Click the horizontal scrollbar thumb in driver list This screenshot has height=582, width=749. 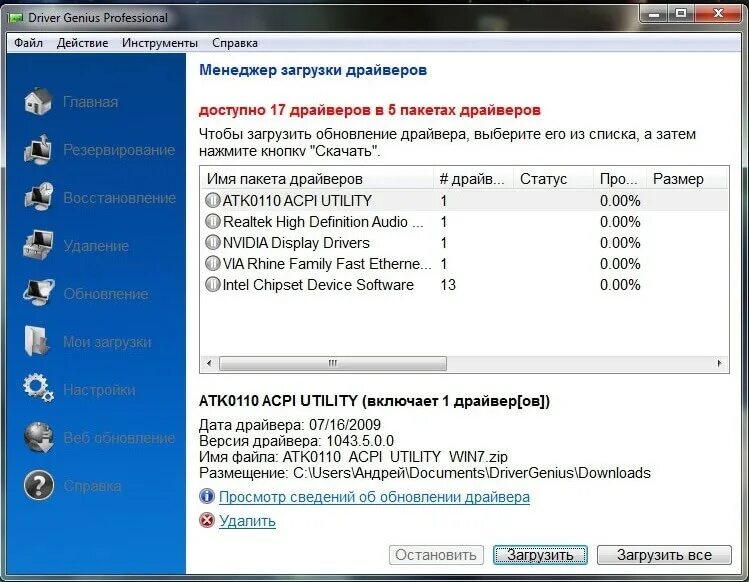333,363
